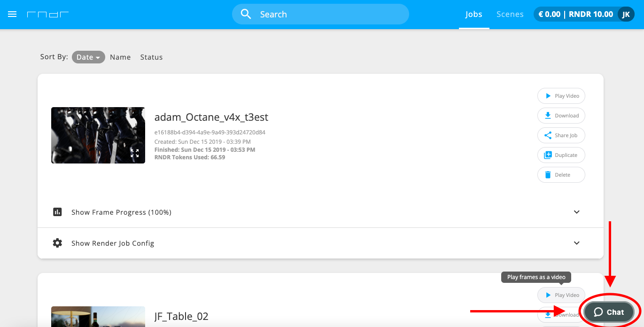Screen dimensions: 644x327
Task: Open the Date sort dropdown
Action: pyautogui.click(x=88, y=57)
